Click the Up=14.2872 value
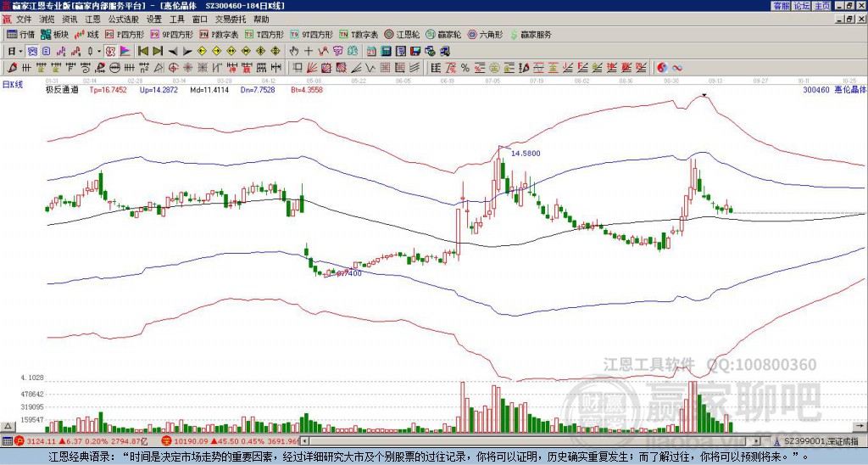868x465 pixels. coord(159,90)
